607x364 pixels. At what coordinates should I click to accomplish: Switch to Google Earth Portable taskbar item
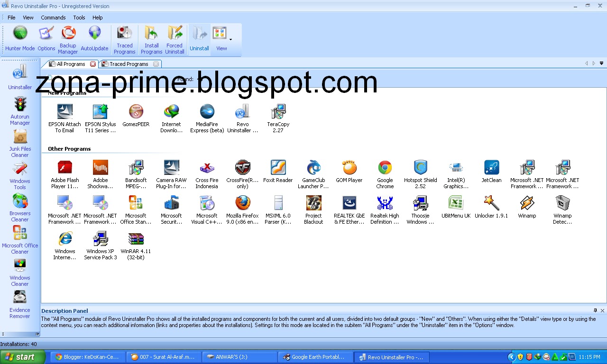pyautogui.click(x=316, y=357)
